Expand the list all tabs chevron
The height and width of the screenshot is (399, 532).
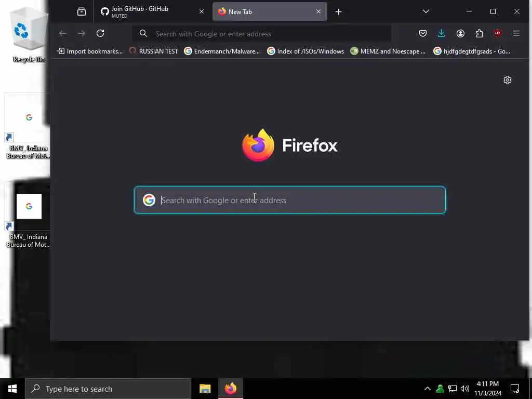point(426,11)
